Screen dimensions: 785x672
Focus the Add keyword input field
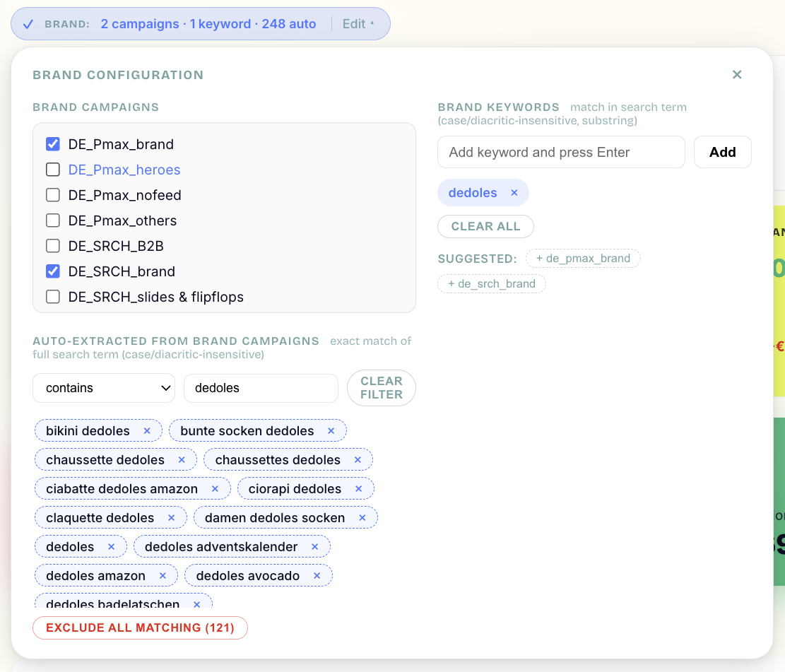tap(561, 152)
